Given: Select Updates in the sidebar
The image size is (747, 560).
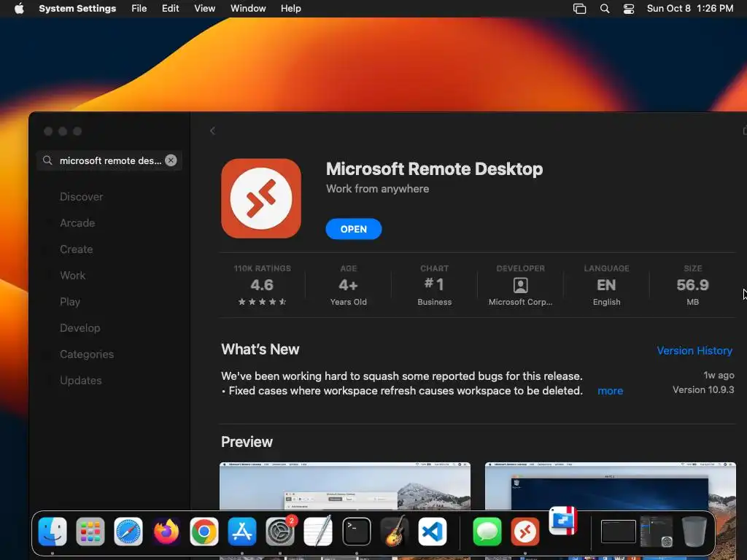Looking at the screenshot, I should tap(80, 381).
